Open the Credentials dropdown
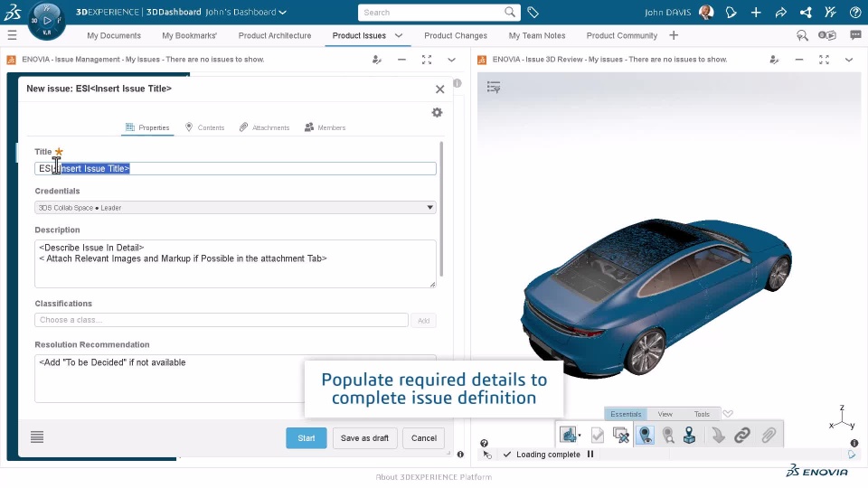Image resolution: width=868 pixels, height=488 pixels. pyautogui.click(x=235, y=208)
